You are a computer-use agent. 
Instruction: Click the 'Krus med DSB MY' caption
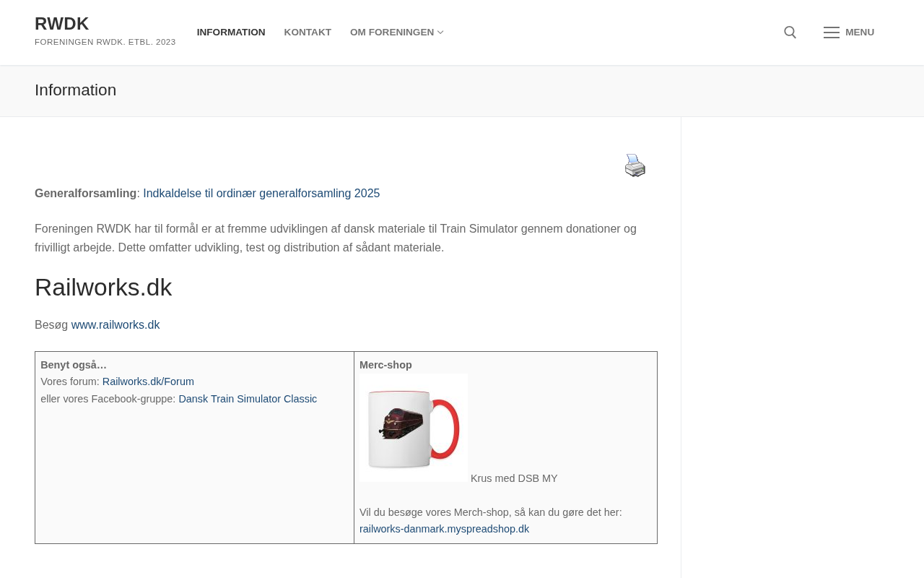coord(514,478)
